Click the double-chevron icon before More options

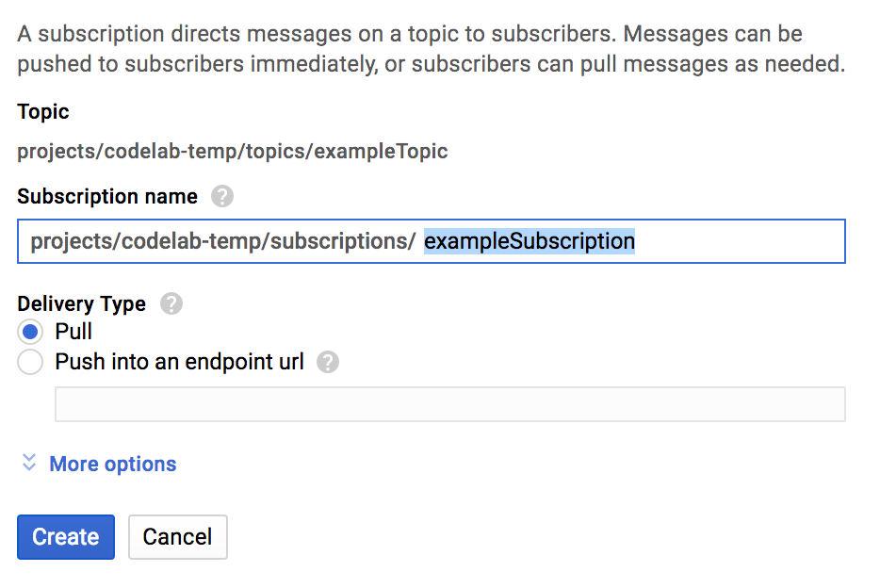[29, 463]
